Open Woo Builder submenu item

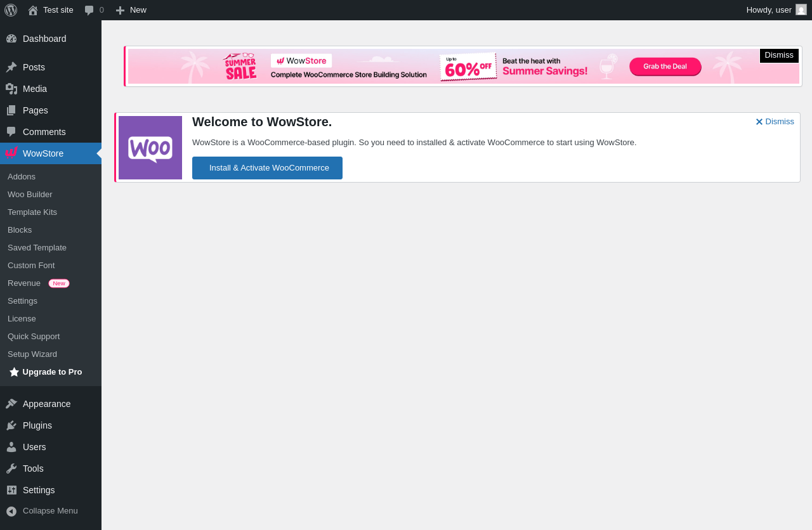(x=51, y=195)
